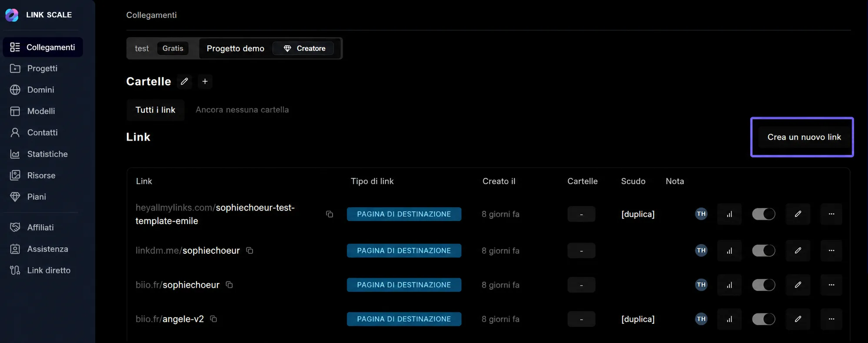
Task: Toggle the linkdm.me/sophiechoeur link switch
Action: [764, 250]
